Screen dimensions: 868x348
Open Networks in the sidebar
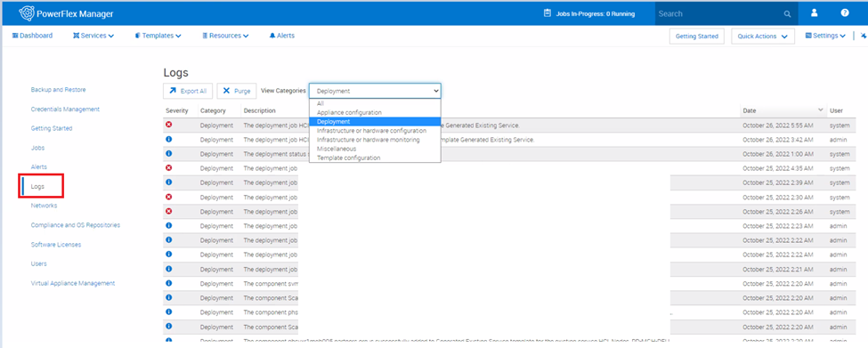tap(44, 206)
